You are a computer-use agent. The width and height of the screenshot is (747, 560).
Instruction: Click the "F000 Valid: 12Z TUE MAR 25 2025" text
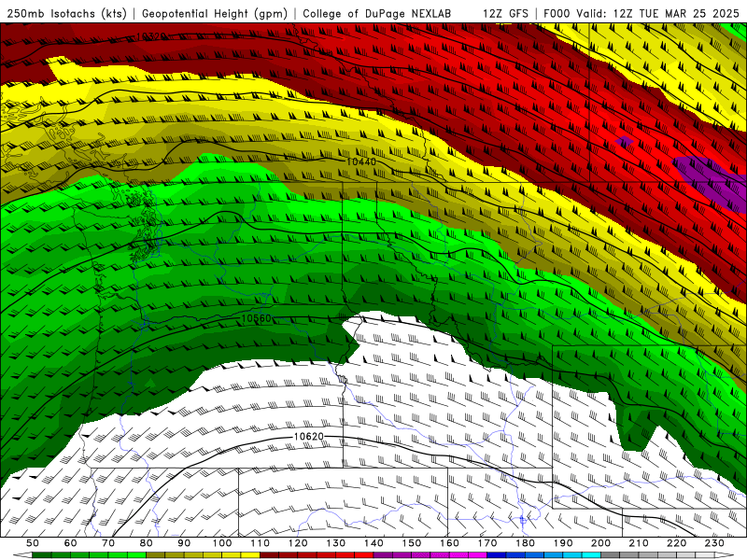coord(641,13)
